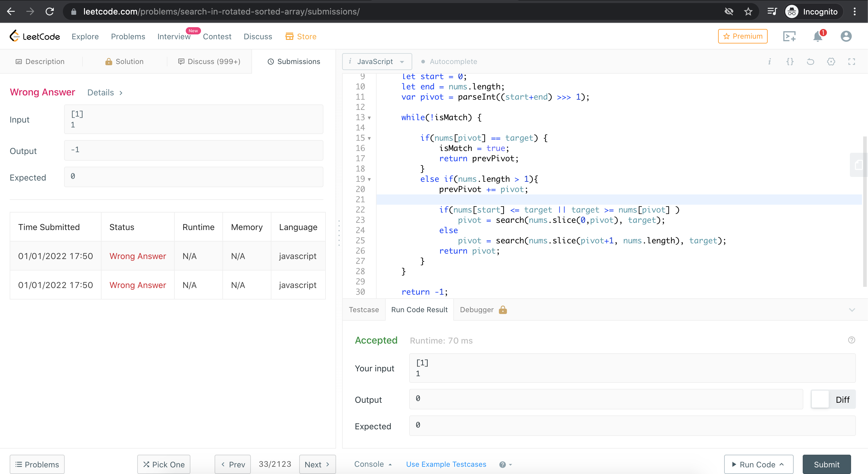This screenshot has height=474, width=868.
Task: Switch to the Testcase tab
Action: (x=364, y=310)
